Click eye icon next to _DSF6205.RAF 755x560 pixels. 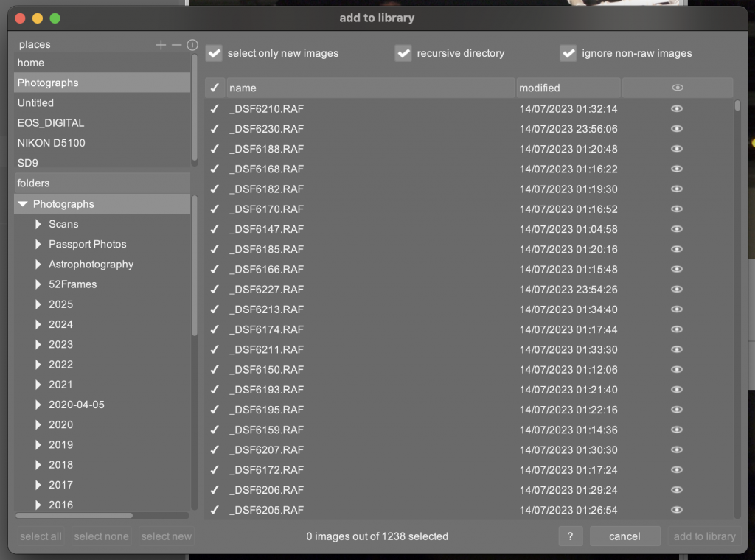pos(677,510)
